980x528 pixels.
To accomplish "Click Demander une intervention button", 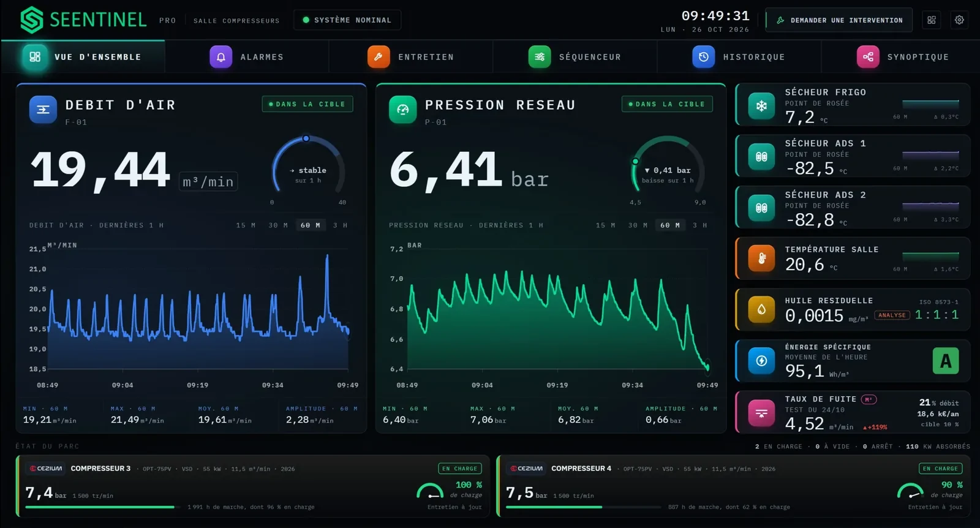I will pyautogui.click(x=839, y=20).
